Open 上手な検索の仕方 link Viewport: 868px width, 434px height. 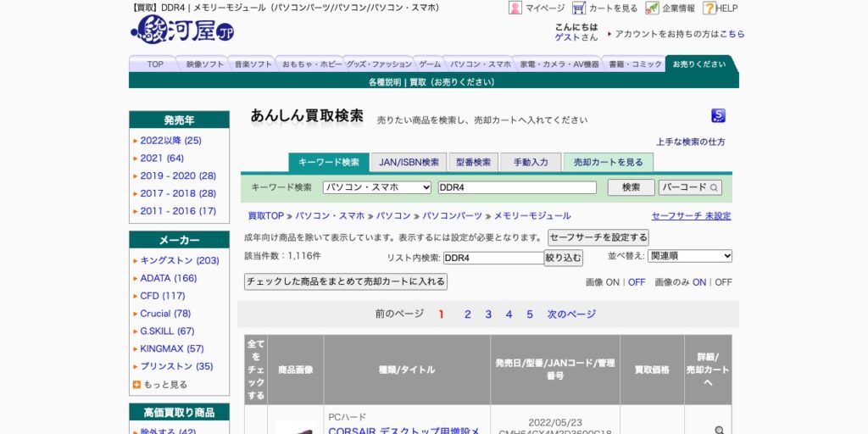[x=691, y=142]
